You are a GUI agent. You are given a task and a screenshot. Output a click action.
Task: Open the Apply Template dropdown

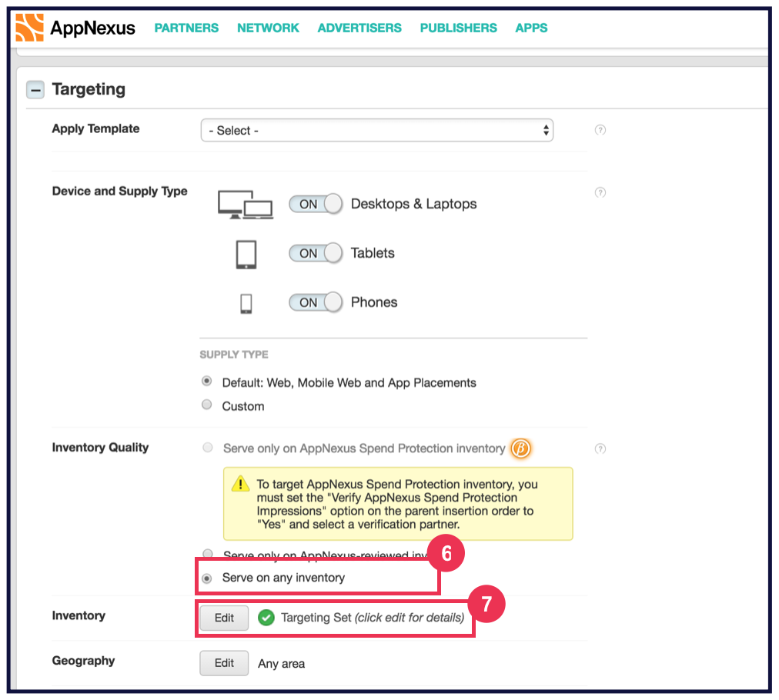point(377,130)
